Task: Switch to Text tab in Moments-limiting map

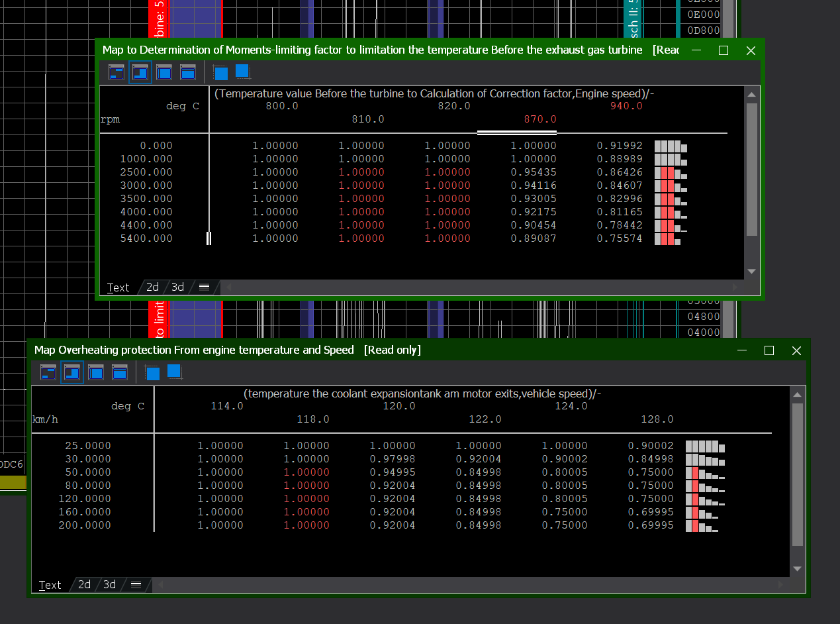Action: 118,287
